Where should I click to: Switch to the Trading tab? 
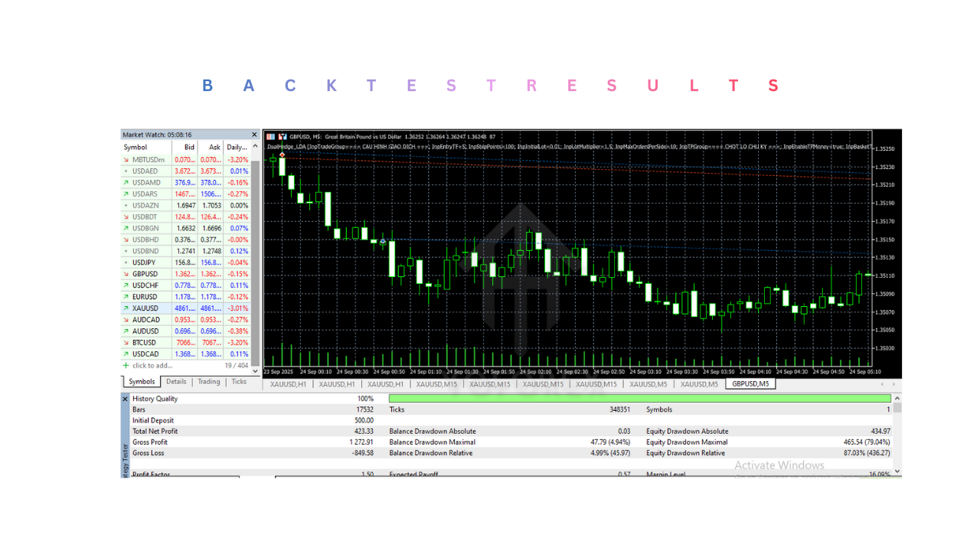click(x=208, y=381)
